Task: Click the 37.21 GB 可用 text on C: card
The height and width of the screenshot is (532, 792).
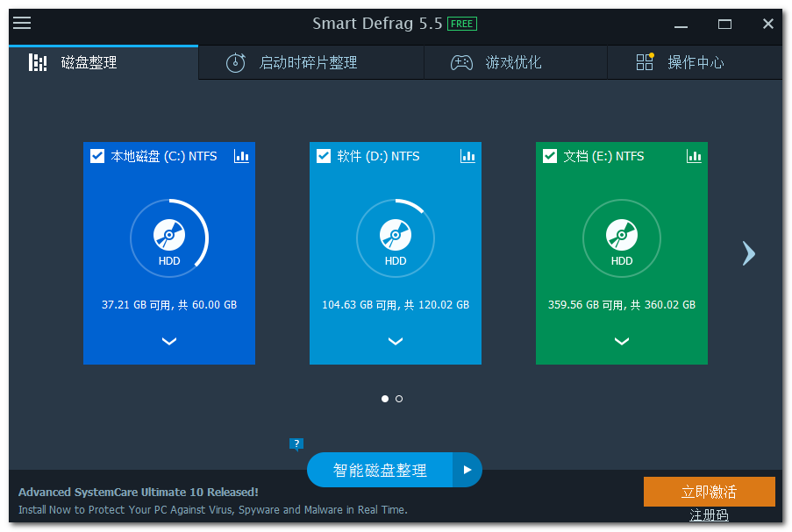Action: [169, 305]
